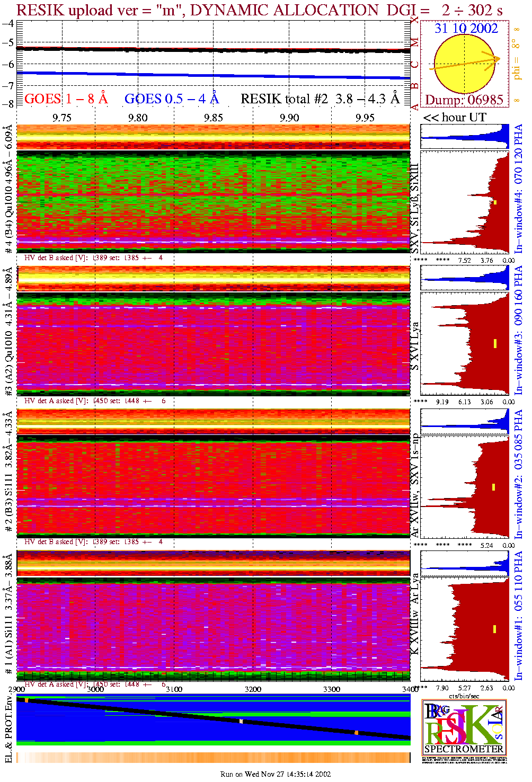Click the Run on Wed Nov 27 timestamp
The image size is (532, 782).
(x=276, y=774)
